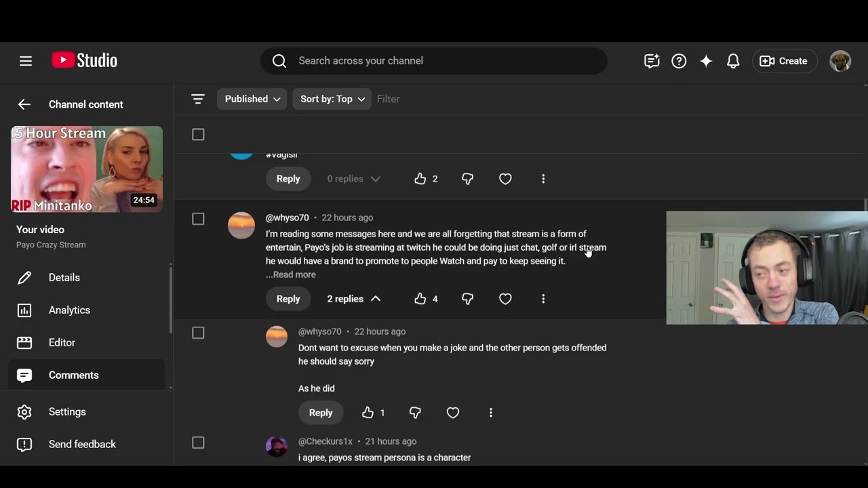Reply to the 'Dont want to excuse' reply
This screenshot has width=868, height=488.
321,413
